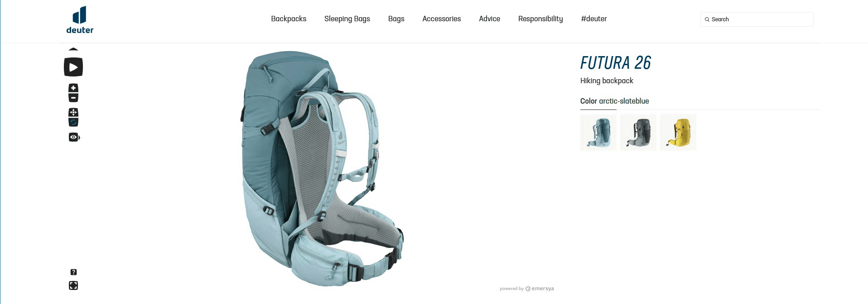Select the dark gray backpack color thumbnail
The height and width of the screenshot is (304, 868).
(x=638, y=133)
